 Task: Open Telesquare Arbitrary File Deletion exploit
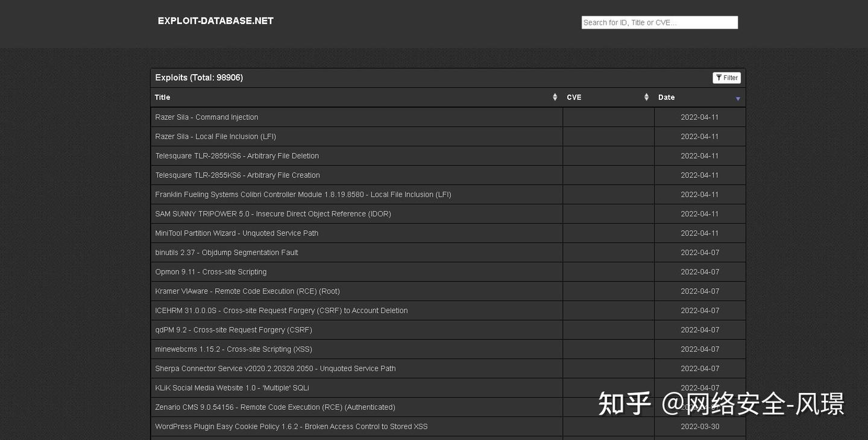click(x=236, y=156)
